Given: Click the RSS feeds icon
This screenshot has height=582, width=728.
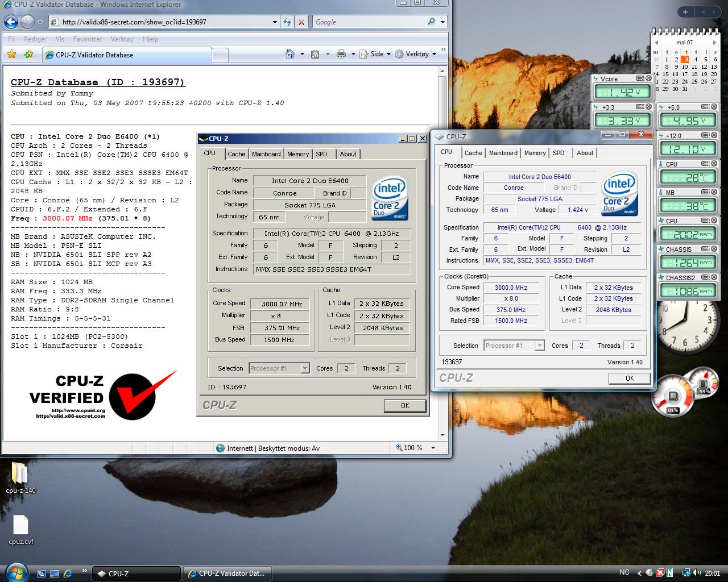Looking at the screenshot, I should [x=315, y=54].
